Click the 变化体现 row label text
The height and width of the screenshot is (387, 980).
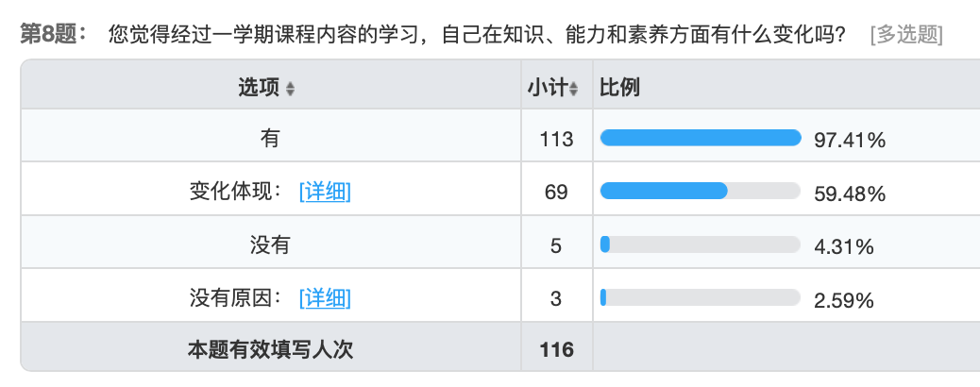tap(236, 192)
